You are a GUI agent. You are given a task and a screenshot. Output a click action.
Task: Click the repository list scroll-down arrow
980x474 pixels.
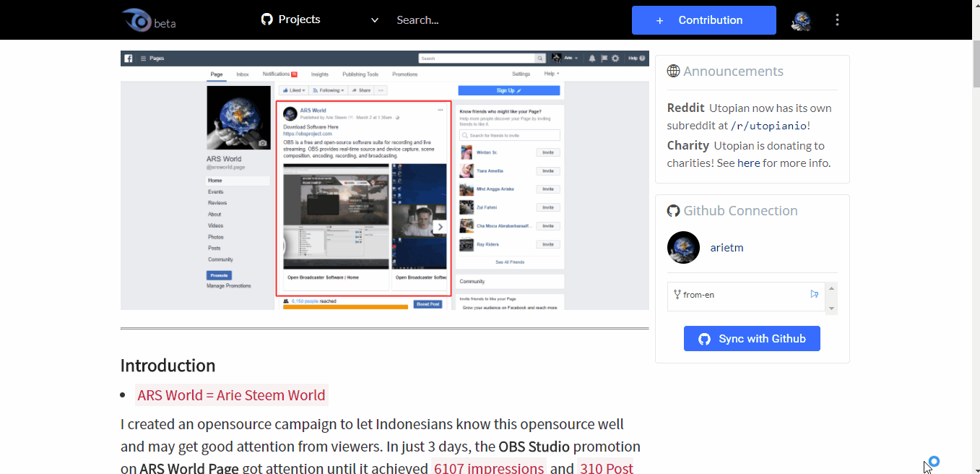831,309
